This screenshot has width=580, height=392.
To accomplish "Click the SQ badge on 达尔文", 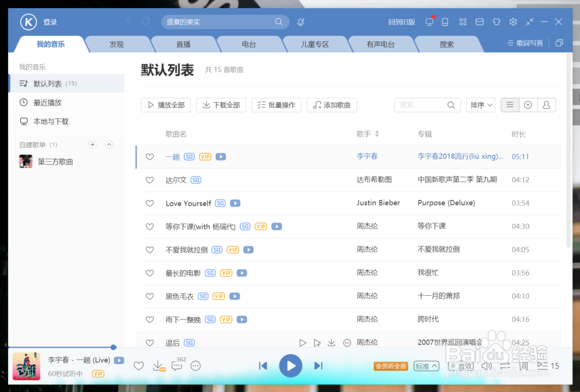I will point(195,180).
